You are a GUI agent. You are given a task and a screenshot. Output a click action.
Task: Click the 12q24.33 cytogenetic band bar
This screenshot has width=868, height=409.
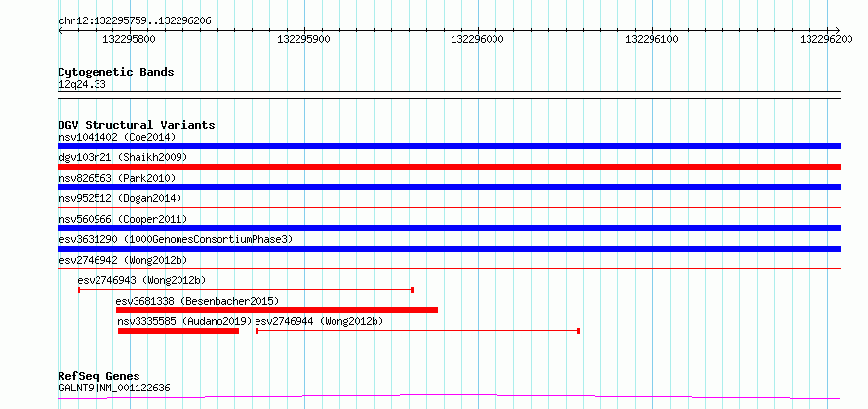click(449, 95)
